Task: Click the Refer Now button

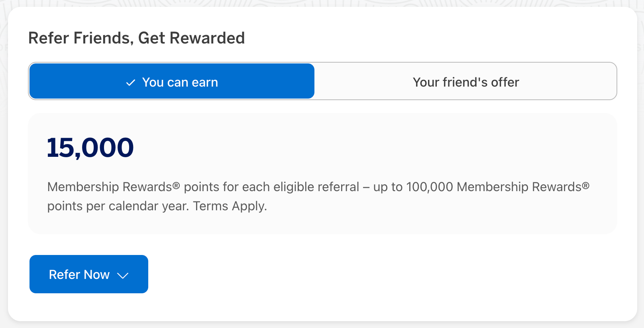Action: pyautogui.click(x=88, y=274)
